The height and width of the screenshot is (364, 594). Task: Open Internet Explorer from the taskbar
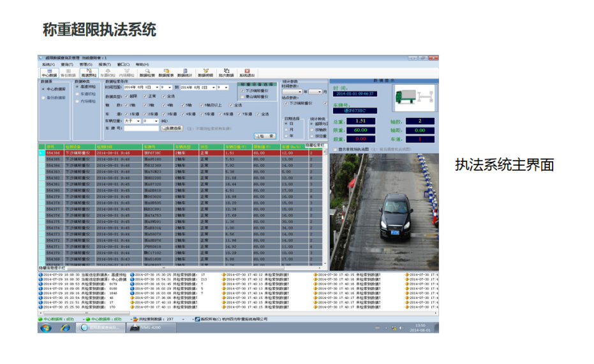point(65,328)
